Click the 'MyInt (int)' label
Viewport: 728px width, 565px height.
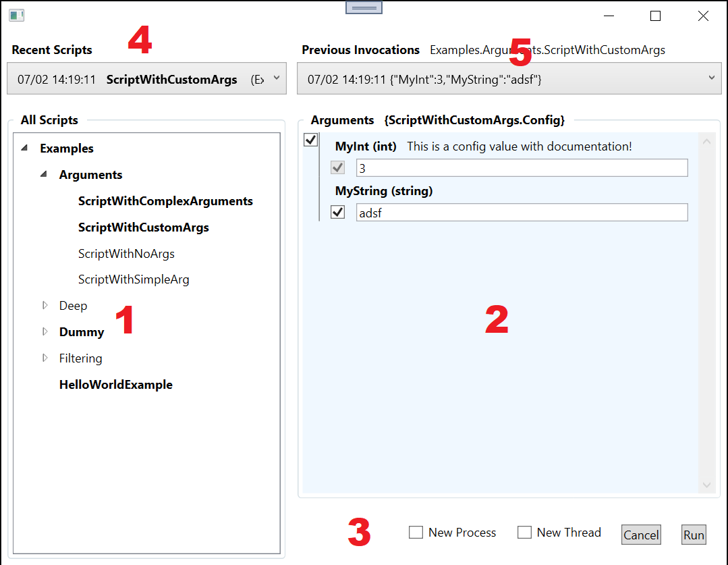pyautogui.click(x=366, y=146)
